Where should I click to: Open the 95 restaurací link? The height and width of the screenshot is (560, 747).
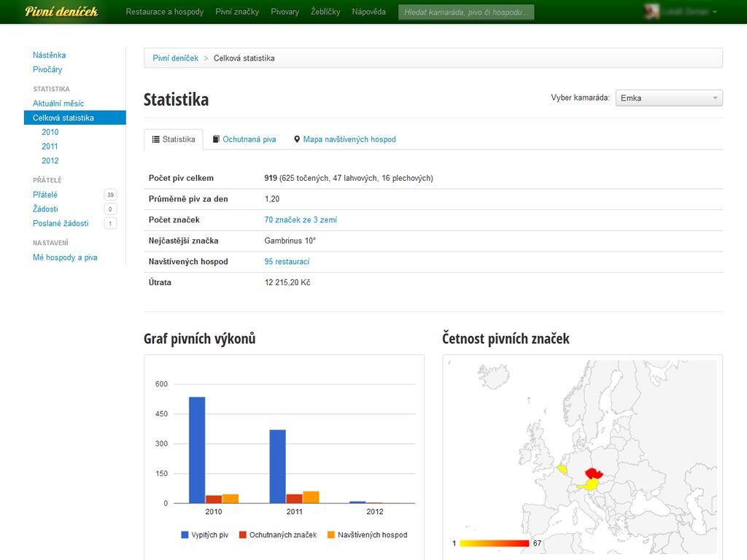pos(287,262)
